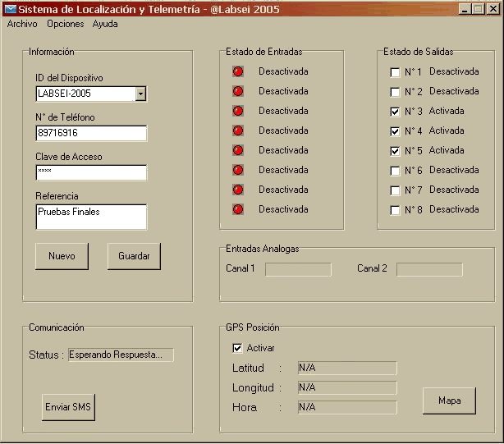Viewport: 504px width, 444px height.
Task: Click the Guardar button
Action: pyautogui.click(x=134, y=256)
